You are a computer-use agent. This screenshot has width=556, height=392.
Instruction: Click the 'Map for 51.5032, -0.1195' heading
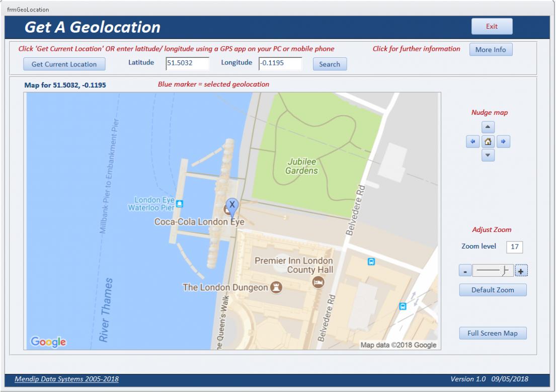65,85
